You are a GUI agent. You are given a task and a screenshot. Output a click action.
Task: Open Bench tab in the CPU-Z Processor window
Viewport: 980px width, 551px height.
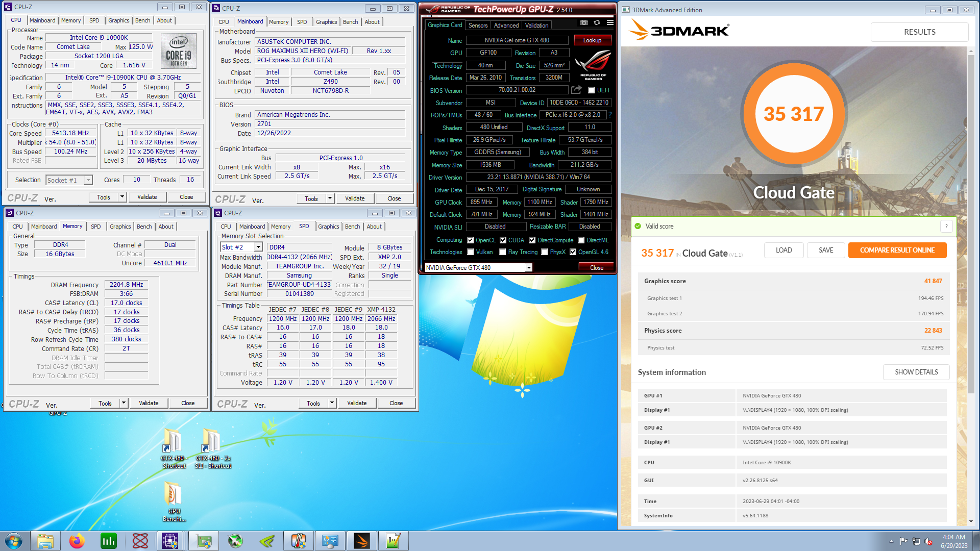click(142, 20)
